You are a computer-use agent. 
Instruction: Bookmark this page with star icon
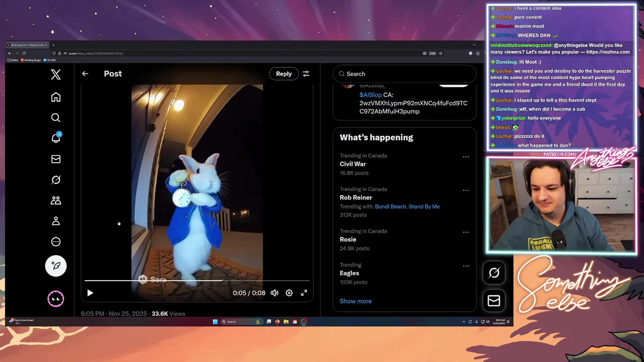click(440, 53)
